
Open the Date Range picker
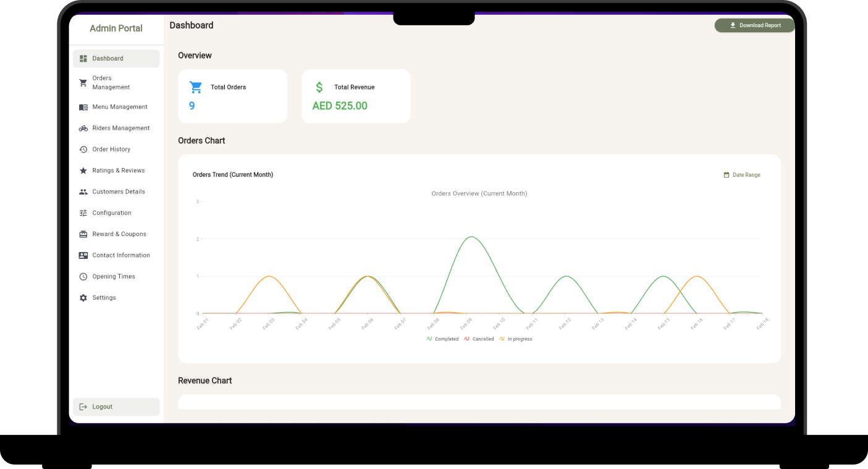[x=742, y=175]
